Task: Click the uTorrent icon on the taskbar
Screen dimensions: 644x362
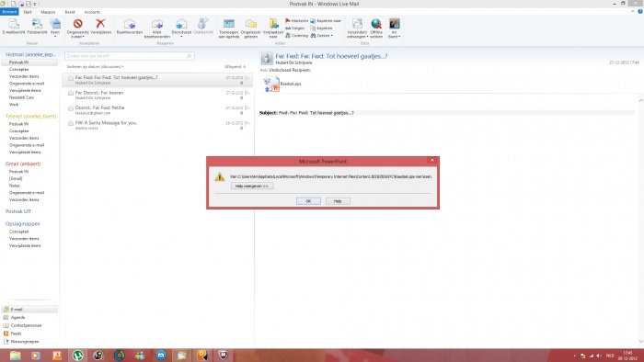Action: point(77,355)
